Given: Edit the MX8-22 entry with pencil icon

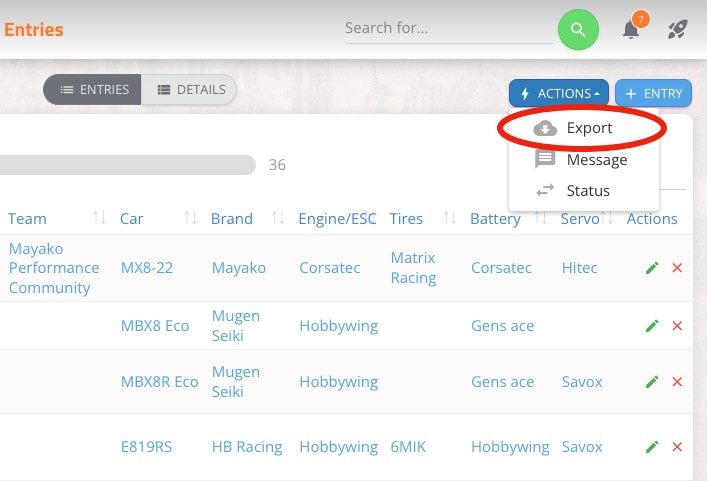Looking at the screenshot, I should (x=652, y=268).
